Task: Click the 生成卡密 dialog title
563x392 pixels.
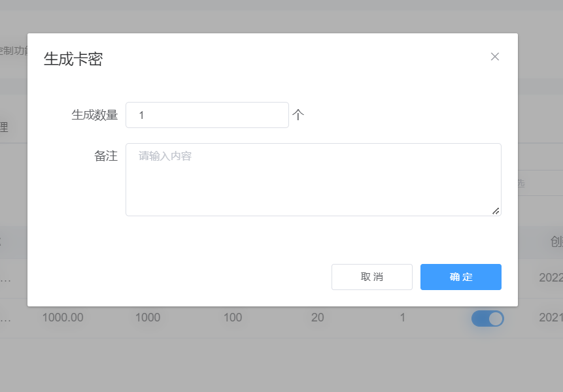Action: pyautogui.click(x=73, y=59)
